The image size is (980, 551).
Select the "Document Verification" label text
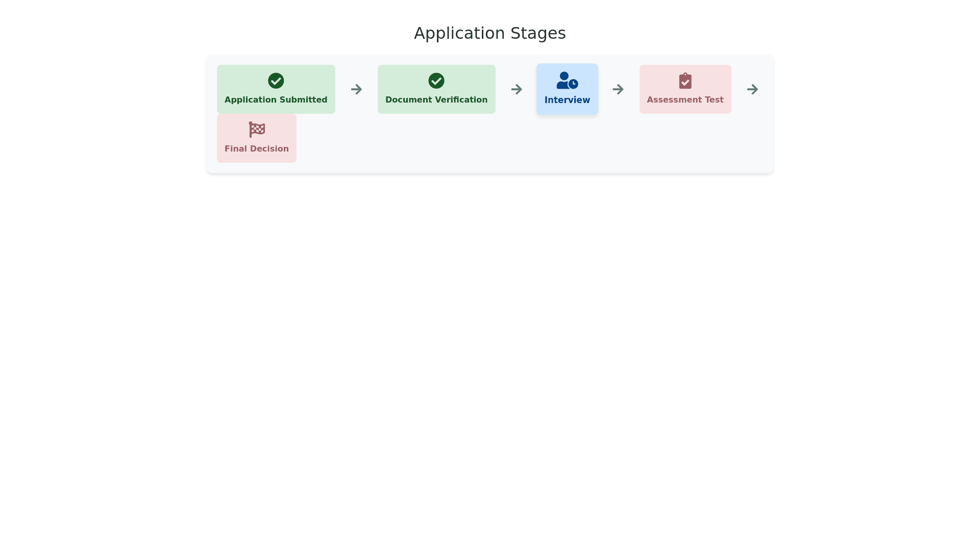coord(436,100)
